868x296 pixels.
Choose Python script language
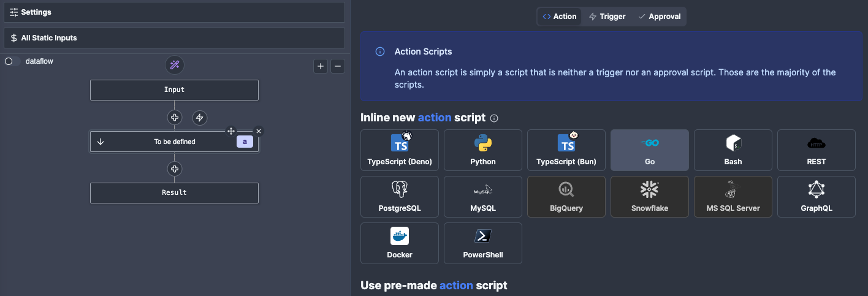(x=483, y=150)
